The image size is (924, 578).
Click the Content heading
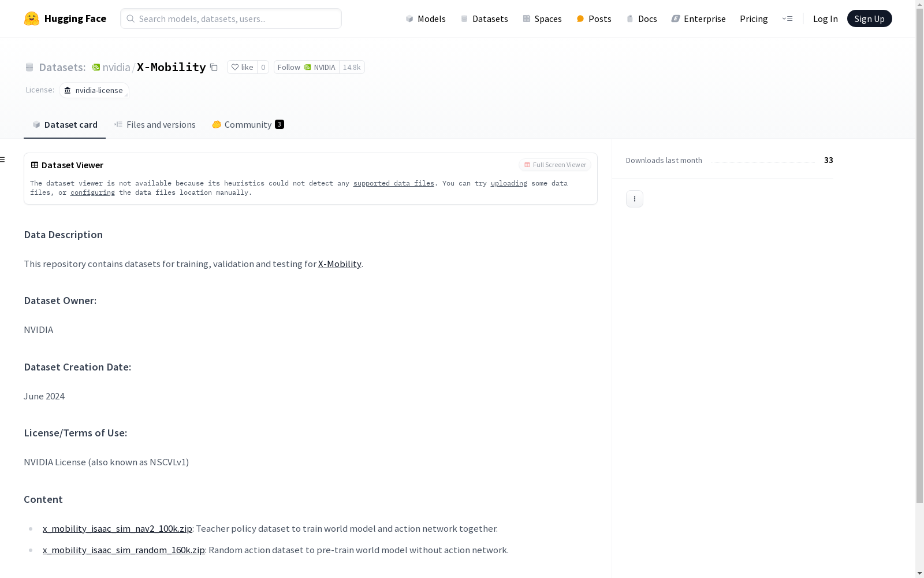tap(43, 499)
